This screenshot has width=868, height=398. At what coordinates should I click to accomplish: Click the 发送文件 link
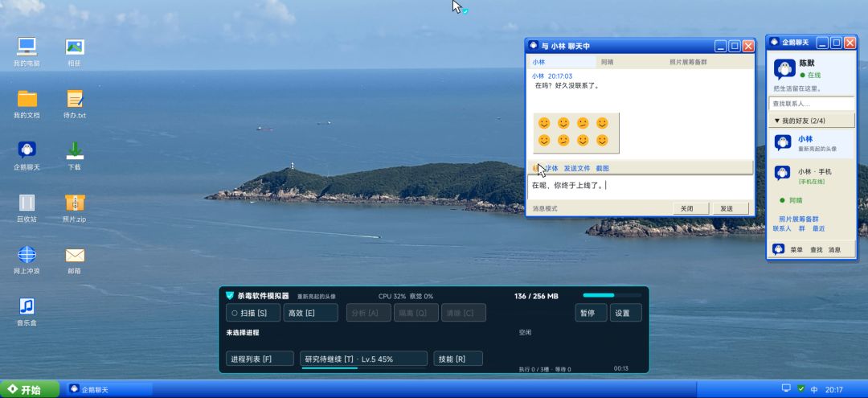[x=577, y=168]
